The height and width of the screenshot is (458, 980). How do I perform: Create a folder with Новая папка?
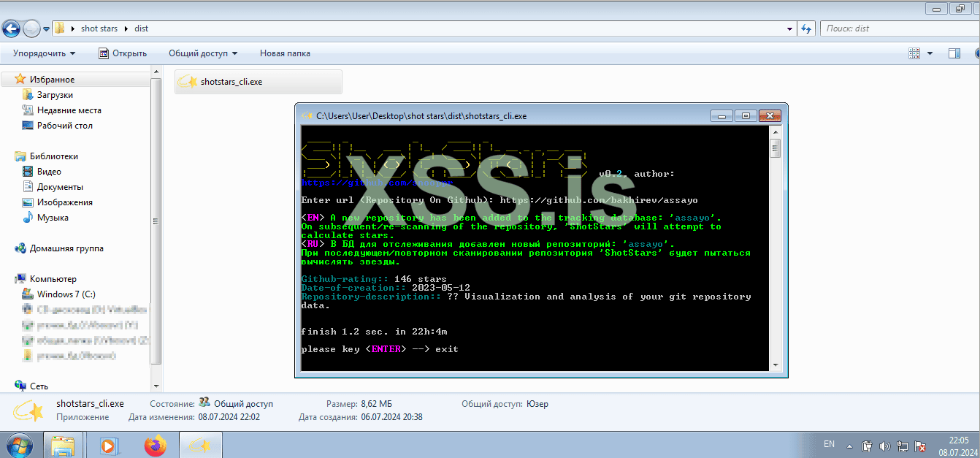pyautogui.click(x=285, y=53)
